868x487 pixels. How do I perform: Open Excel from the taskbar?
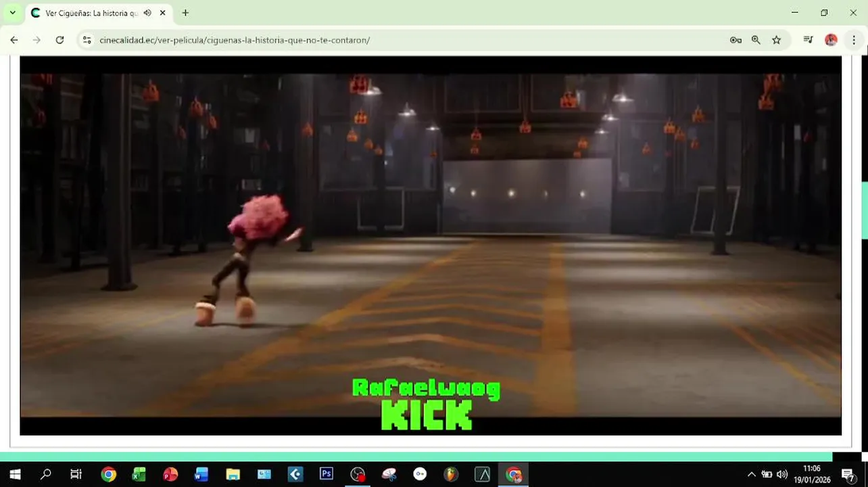[x=139, y=474]
